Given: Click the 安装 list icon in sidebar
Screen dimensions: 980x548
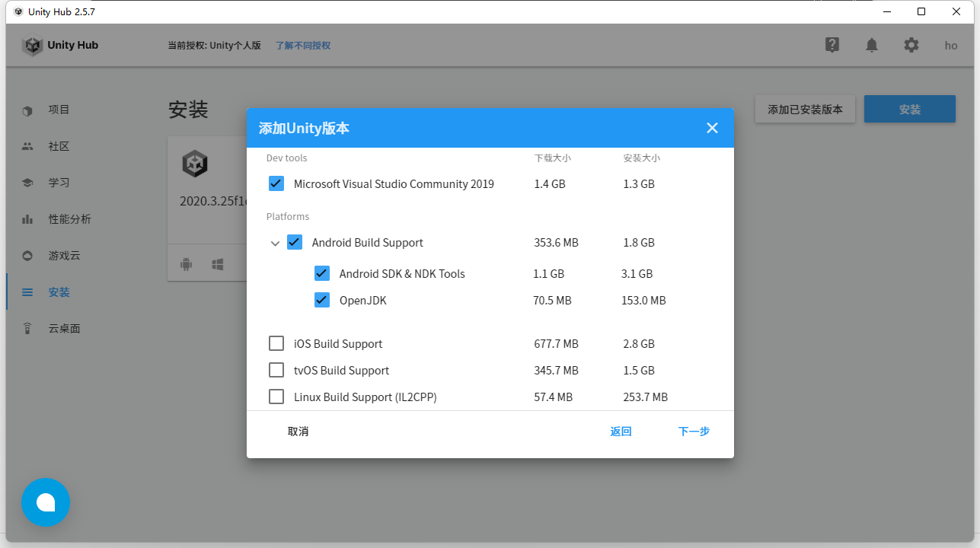Looking at the screenshot, I should [x=27, y=292].
